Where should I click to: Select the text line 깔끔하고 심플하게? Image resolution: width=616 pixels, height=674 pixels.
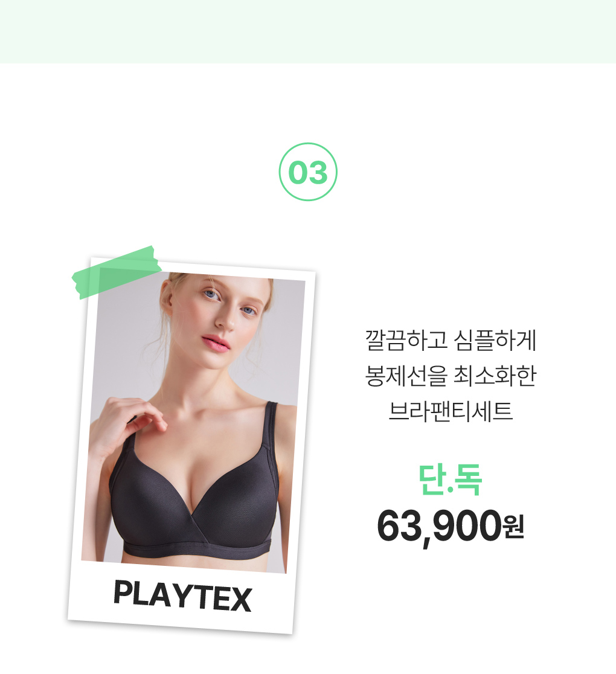click(451, 341)
